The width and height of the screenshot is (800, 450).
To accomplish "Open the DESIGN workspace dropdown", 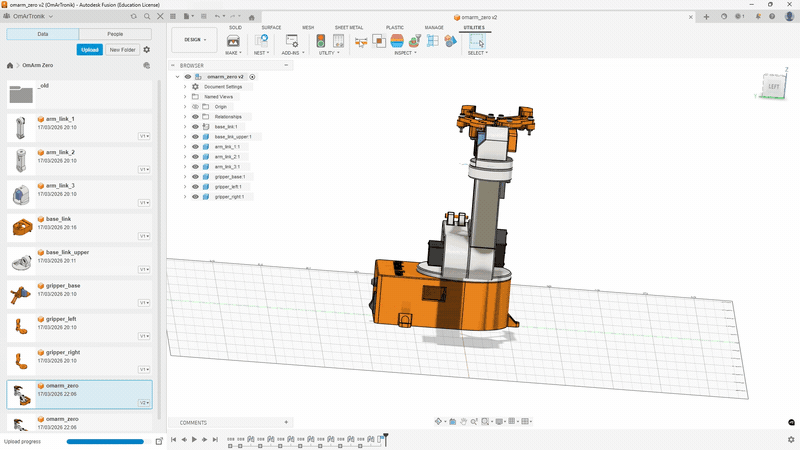I will pyautogui.click(x=195, y=40).
